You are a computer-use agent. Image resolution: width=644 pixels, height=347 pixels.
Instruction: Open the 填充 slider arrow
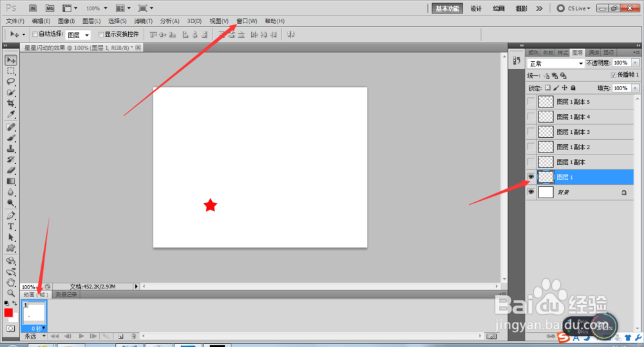tap(636, 88)
